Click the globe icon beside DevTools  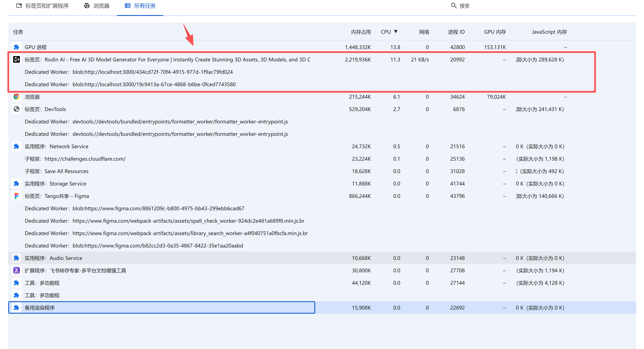(x=17, y=109)
